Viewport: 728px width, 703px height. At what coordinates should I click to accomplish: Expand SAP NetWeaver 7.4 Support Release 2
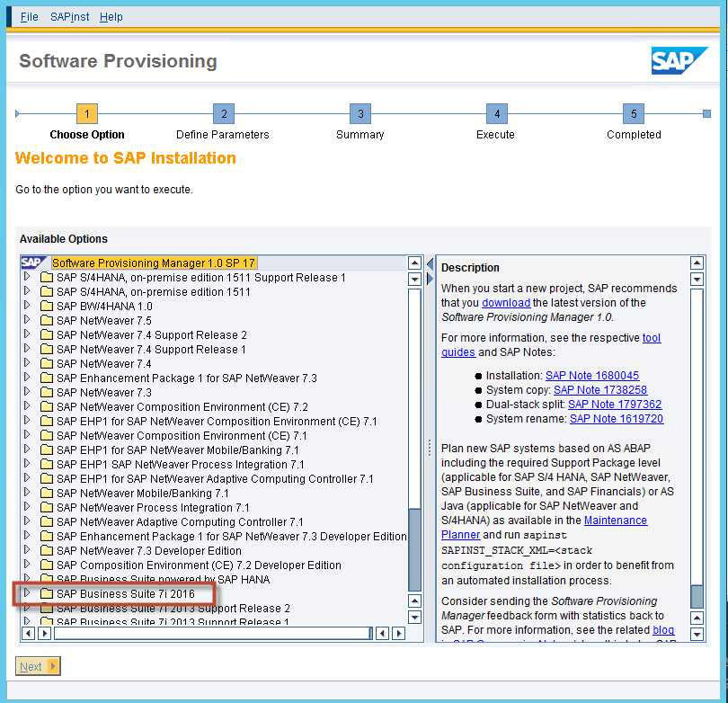coord(27,335)
